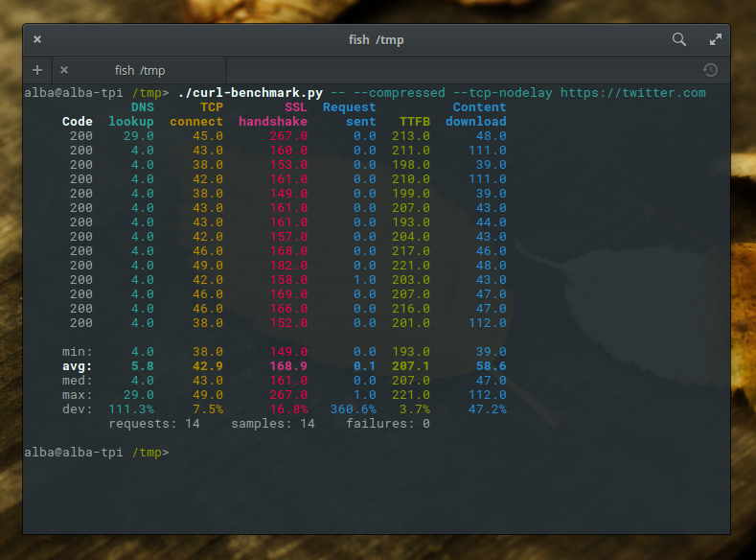Click the SSL handshake value '168.0'
756x560 pixels.
288,251
